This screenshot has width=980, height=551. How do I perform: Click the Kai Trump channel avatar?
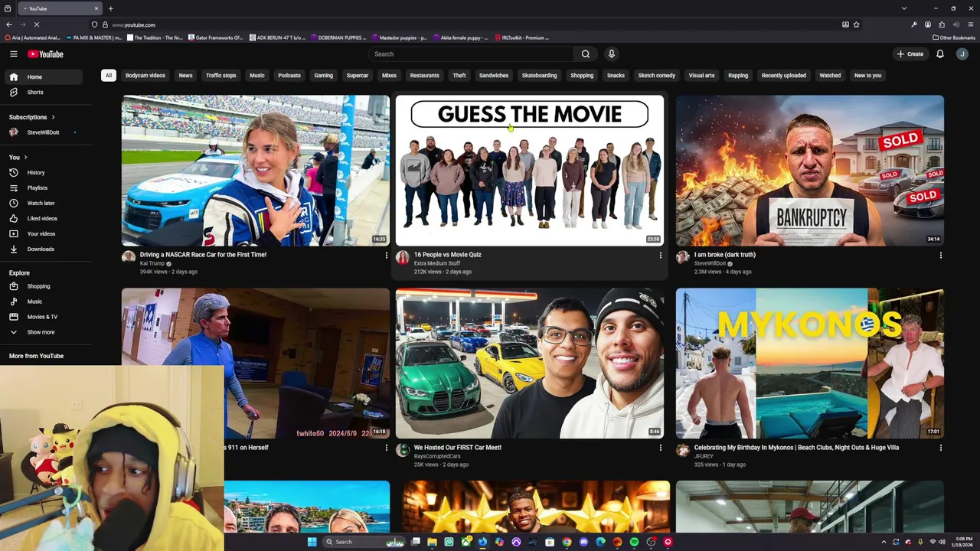click(129, 257)
